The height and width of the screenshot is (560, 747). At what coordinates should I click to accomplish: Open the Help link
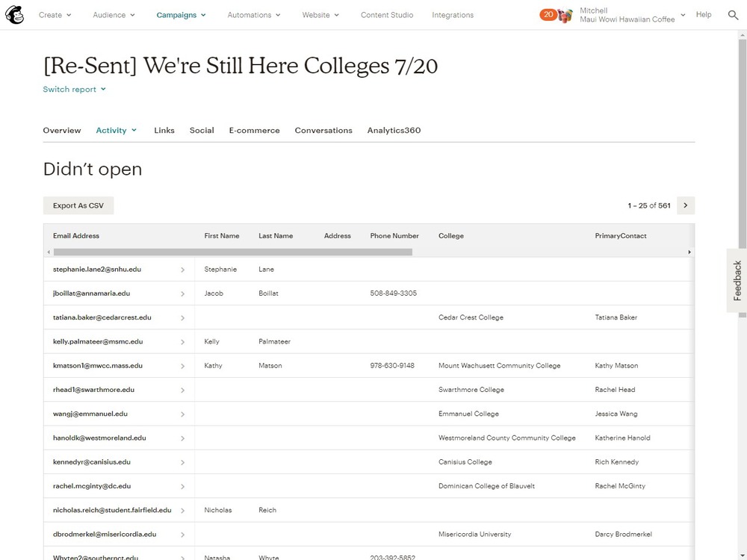point(704,14)
